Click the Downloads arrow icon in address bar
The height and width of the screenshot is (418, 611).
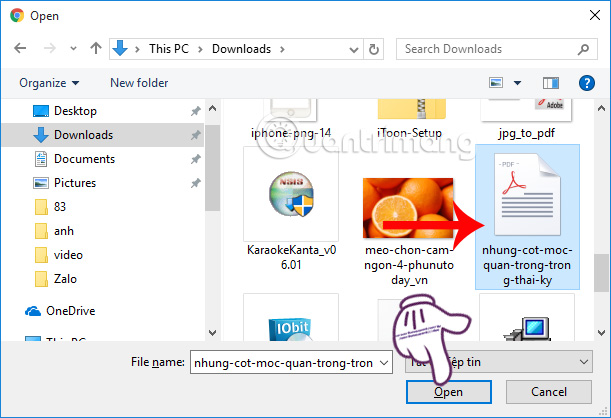pyautogui.click(x=120, y=49)
